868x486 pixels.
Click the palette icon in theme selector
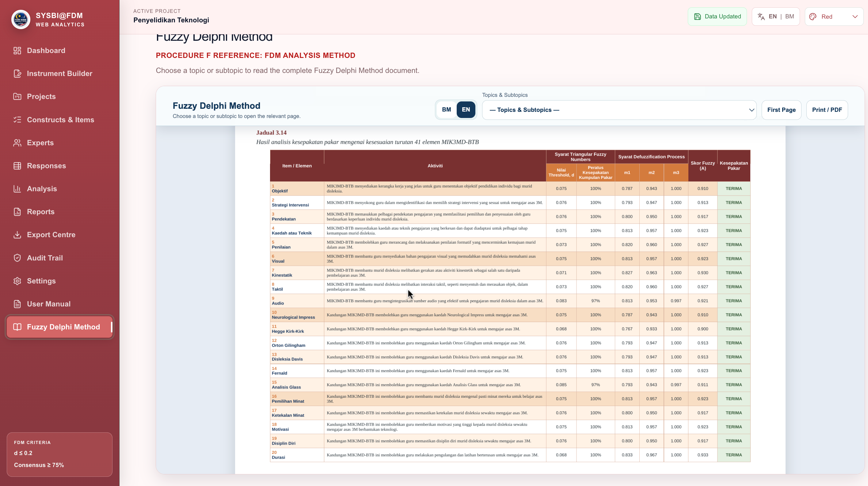(813, 17)
